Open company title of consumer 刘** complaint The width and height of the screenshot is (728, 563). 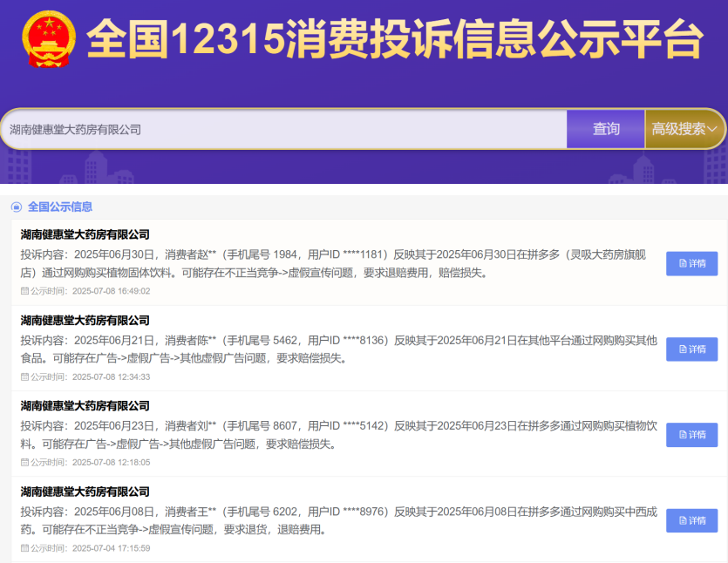click(85, 406)
